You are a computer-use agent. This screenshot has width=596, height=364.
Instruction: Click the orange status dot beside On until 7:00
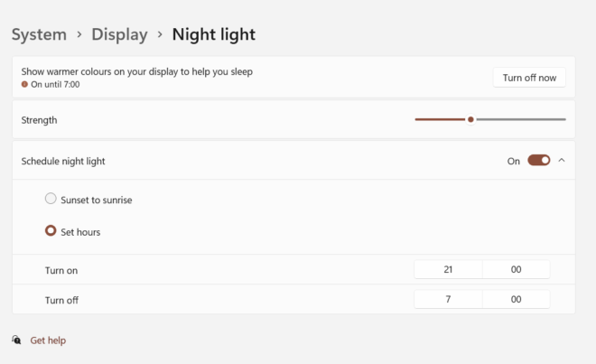tap(24, 84)
